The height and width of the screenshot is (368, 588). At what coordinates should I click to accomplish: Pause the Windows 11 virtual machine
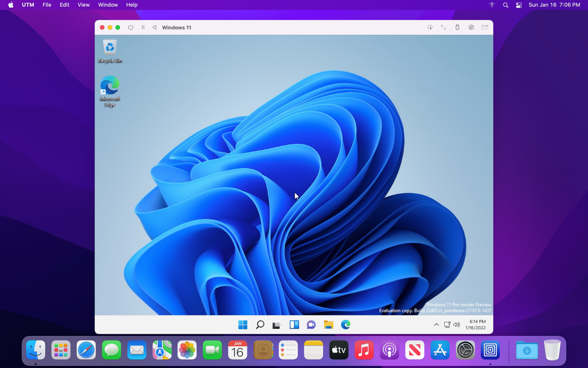pyautogui.click(x=143, y=27)
